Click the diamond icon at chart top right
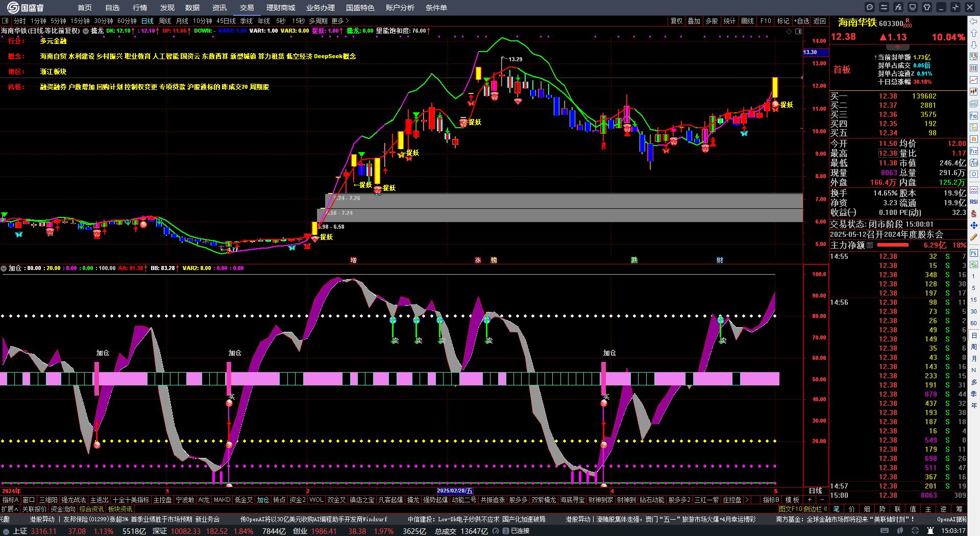The height and width of the screenshot is (536, 980). 789,31
